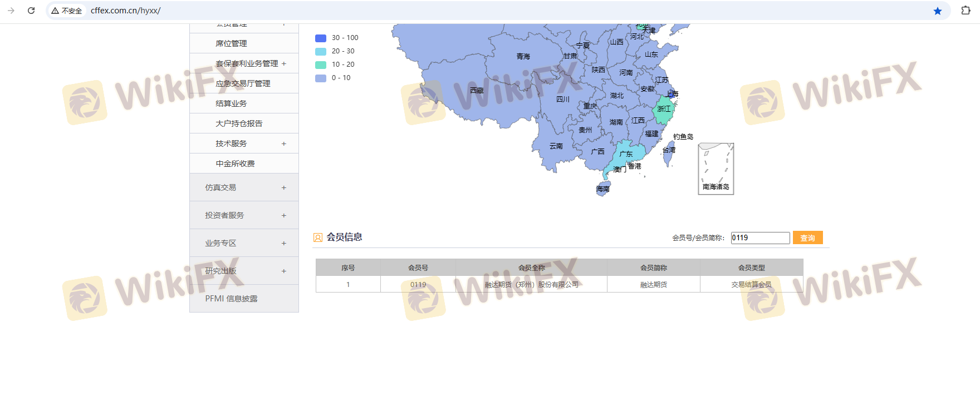Open the PFMI 信息披露 link
The height and width of the screenshot is (406, 980).
click(231, 299)
